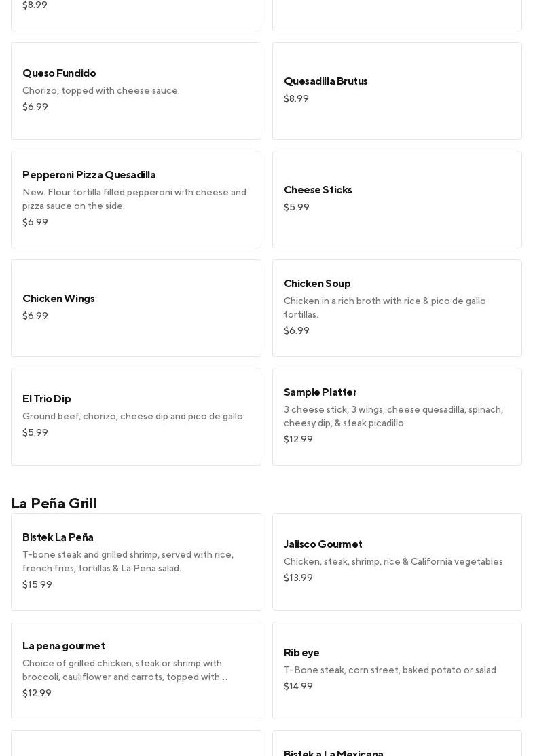The width and height of the screenshot is (533, 756).
Task: Open the Rib eye menu item
Action: coord(397,670)
